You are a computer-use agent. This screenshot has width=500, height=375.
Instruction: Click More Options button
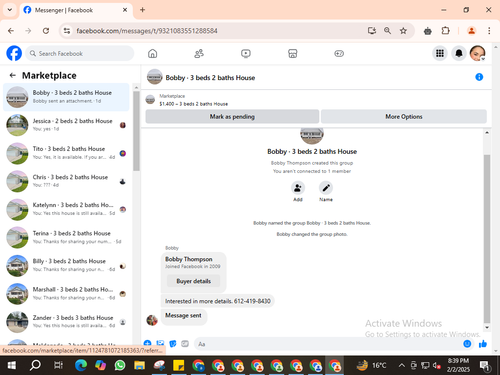404,117
